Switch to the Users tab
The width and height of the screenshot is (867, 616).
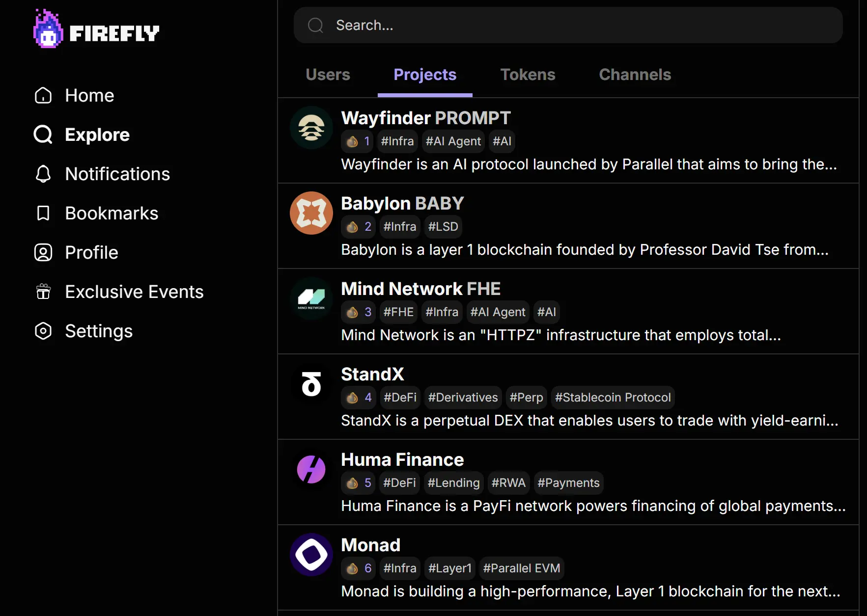tap(328, 75)
